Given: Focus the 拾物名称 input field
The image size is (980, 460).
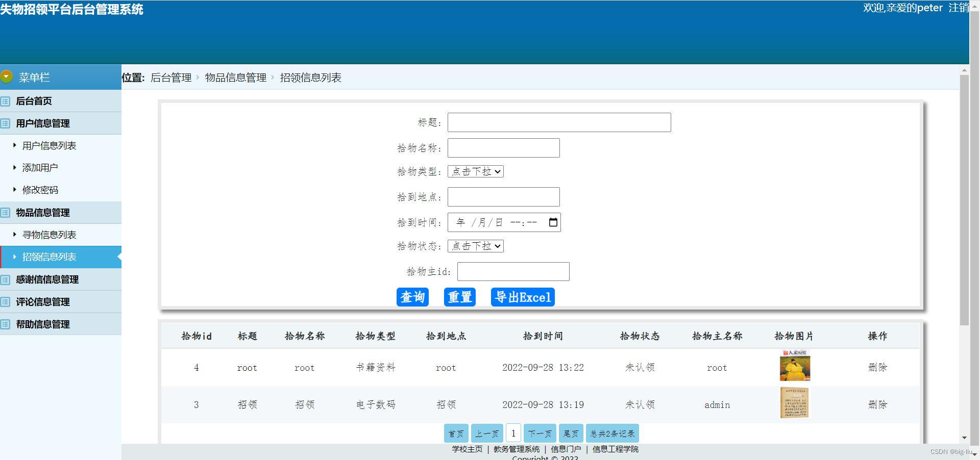Looking at the screenshot, I should pyautogui.click(x=504, y=148).
